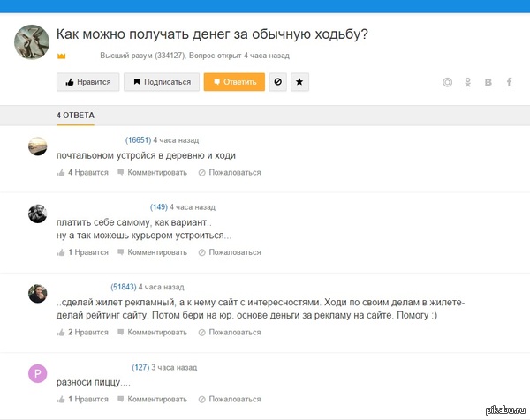Image resolution: width=530 pixels, height=420 pixels.
Task: Click the block (crossed circle) icon button
Action: pos(277,82)
